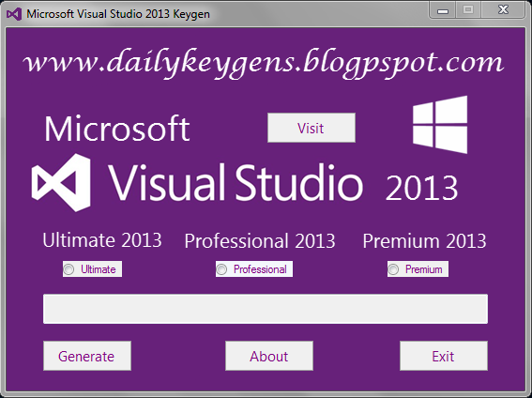Close the keygen window

tap(503, 9)
